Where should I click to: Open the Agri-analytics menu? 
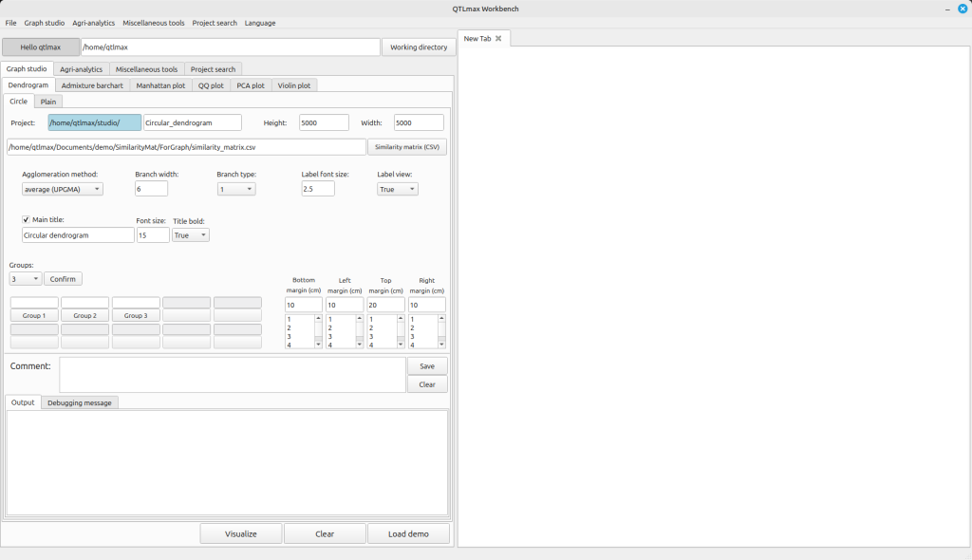[x=94, y=23]
